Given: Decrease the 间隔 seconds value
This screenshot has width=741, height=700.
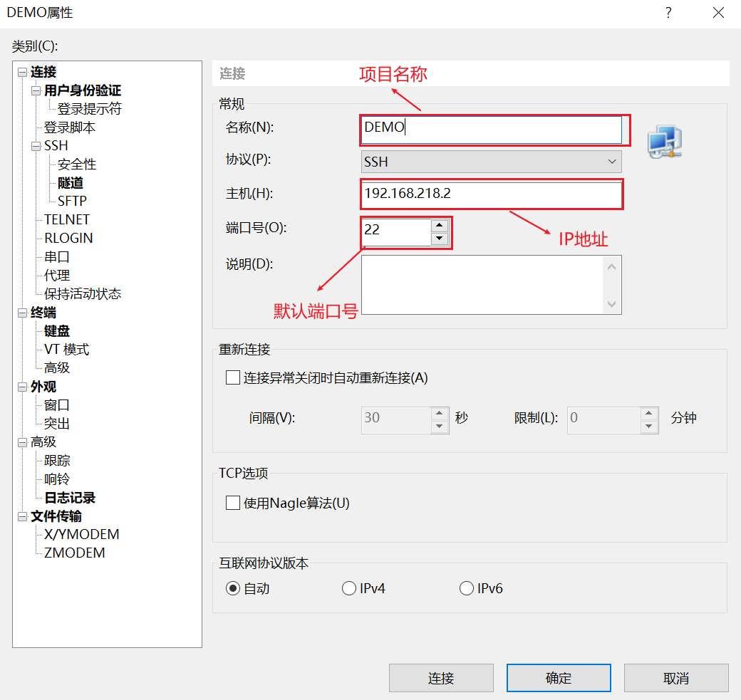Looking at the screenshot, I should pyautogui.click(x=440, y=426).
